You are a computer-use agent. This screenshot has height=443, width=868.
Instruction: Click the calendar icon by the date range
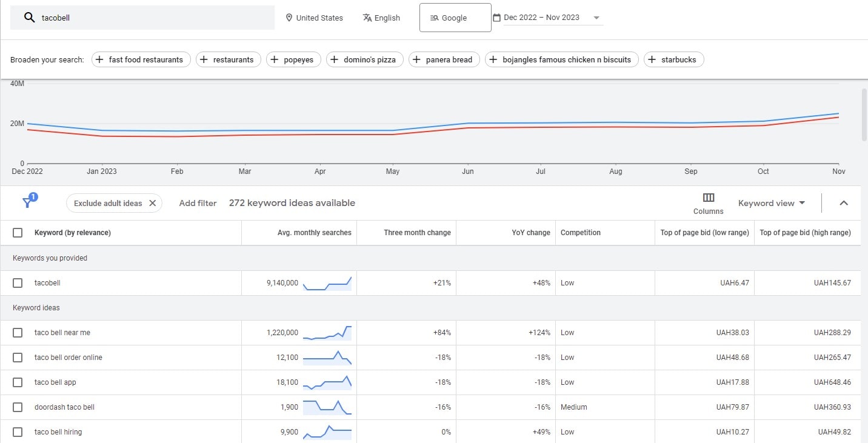pos(497,18)
